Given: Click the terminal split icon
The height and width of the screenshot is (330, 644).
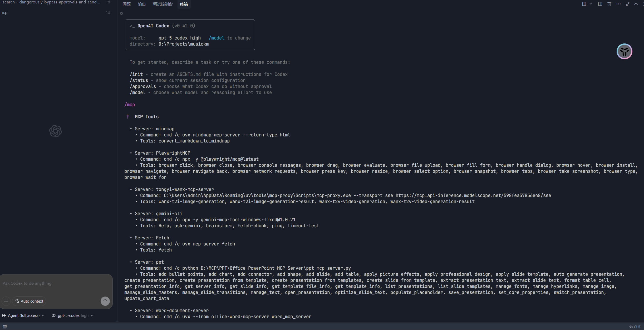Looking at the screenshot, I should tap(584, 4).
